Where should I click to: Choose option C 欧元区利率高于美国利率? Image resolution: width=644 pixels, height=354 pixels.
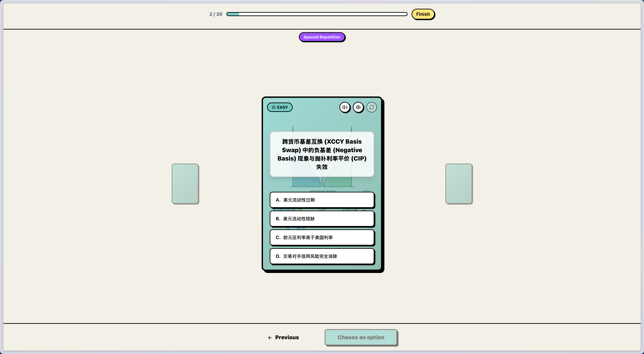[322, 237]
